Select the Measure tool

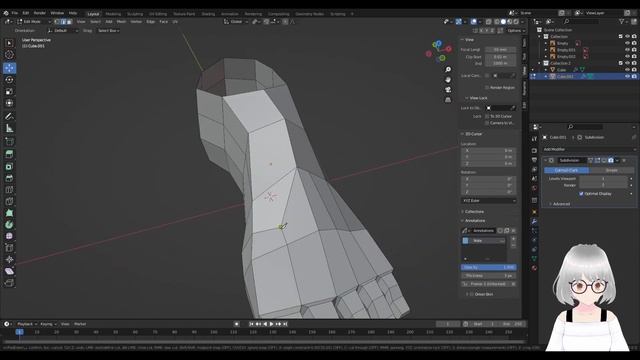point(9,129)
